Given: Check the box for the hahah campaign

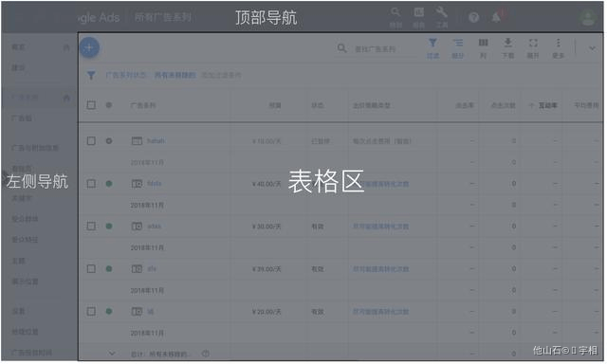Looking at the screenshot, I should point(91,141).
